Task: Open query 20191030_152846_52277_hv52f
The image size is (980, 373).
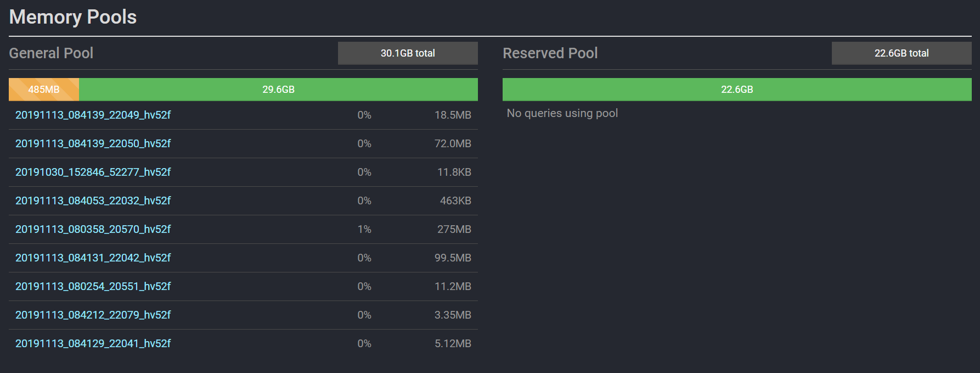Action: click(93, 172)
